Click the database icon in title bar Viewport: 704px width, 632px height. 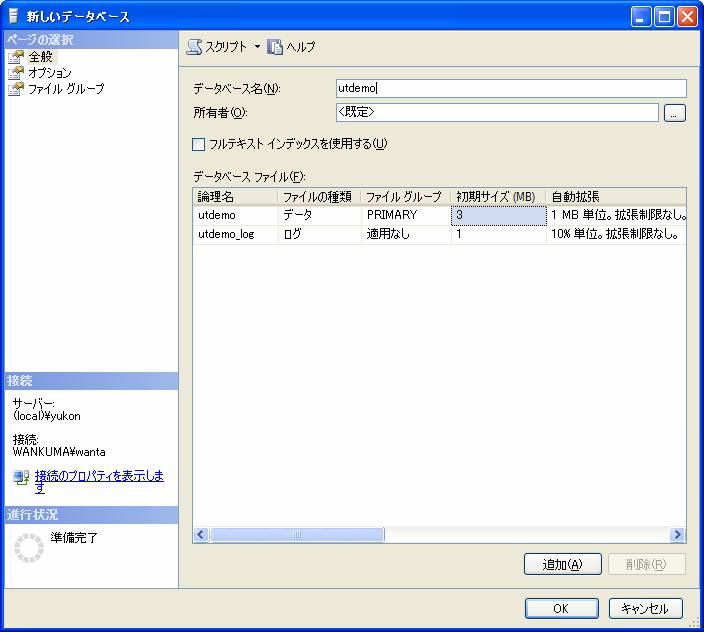point(13,17)
